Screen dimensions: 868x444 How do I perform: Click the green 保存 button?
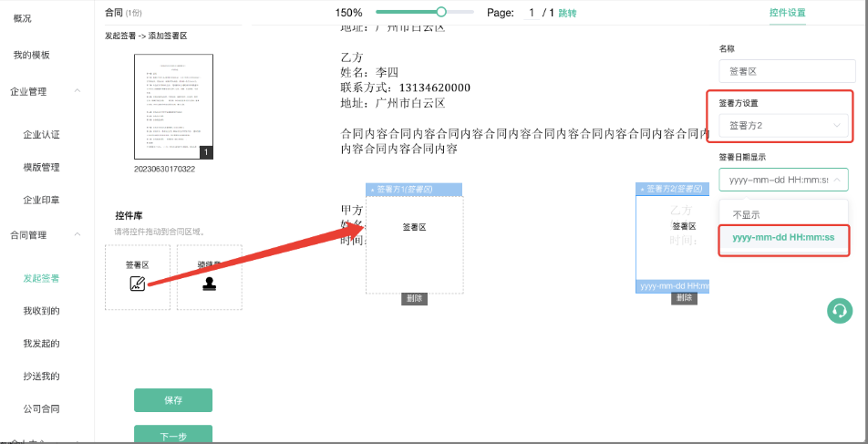click(x=173, y=400)
